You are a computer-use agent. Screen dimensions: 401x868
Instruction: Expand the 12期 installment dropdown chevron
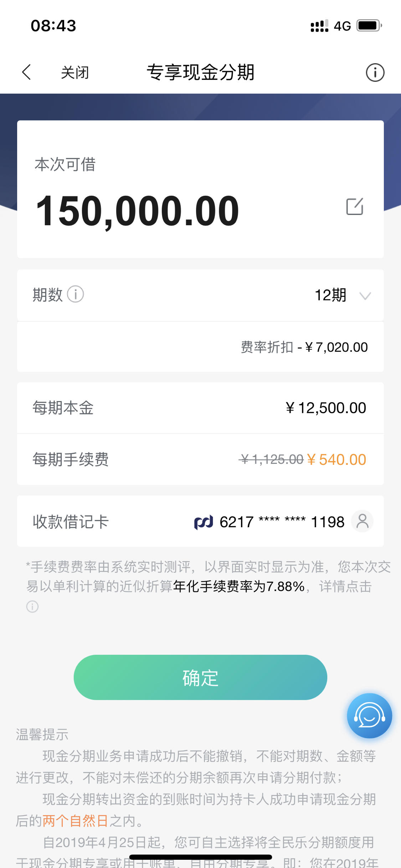(365, 296)
